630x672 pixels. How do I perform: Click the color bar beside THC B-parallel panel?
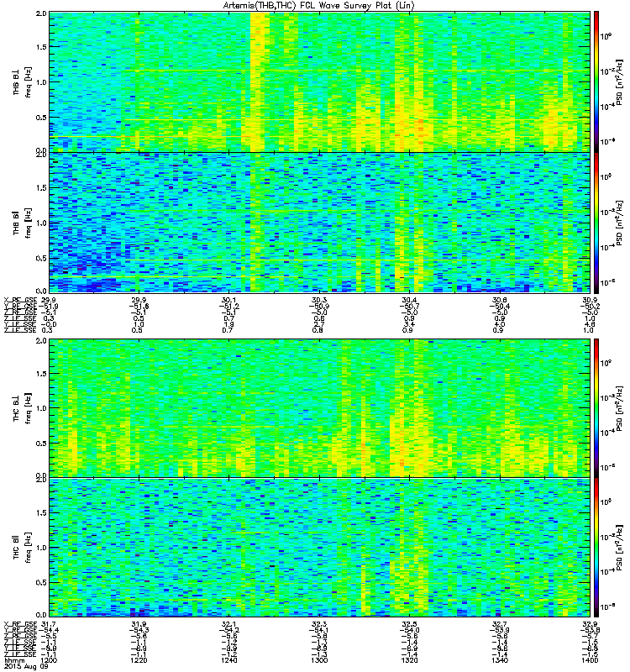pyautogui.click(x=596, y=548)
